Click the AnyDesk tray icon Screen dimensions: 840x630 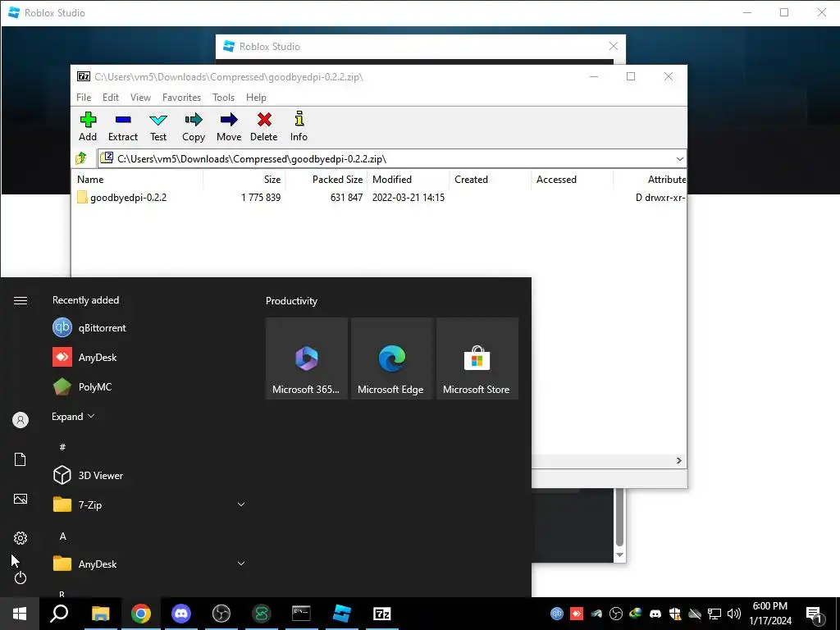tap(577, 614)
